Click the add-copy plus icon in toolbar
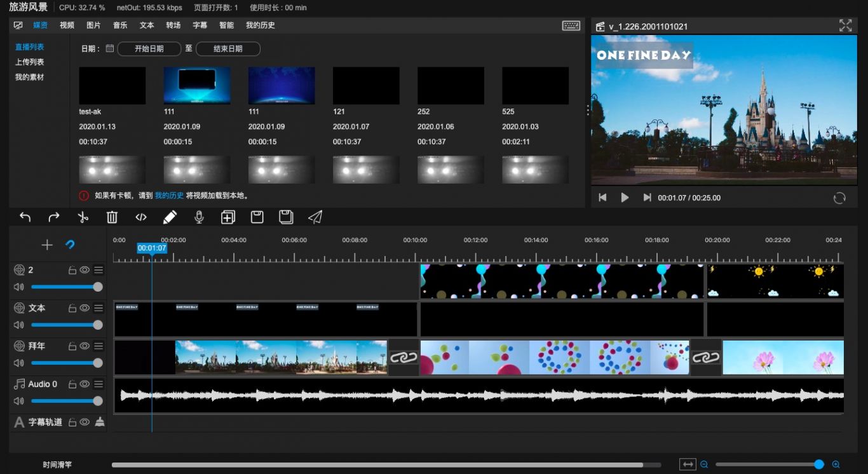 coord(227,217)
